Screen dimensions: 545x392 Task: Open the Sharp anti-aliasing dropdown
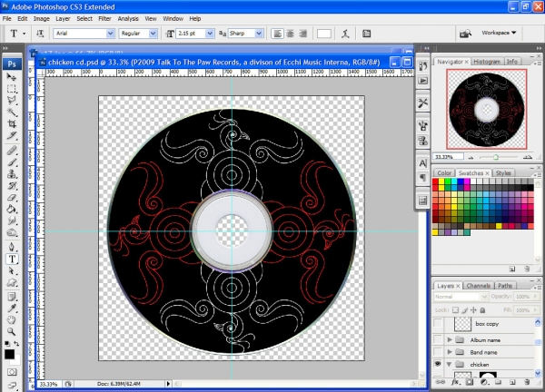click(259, 34)
